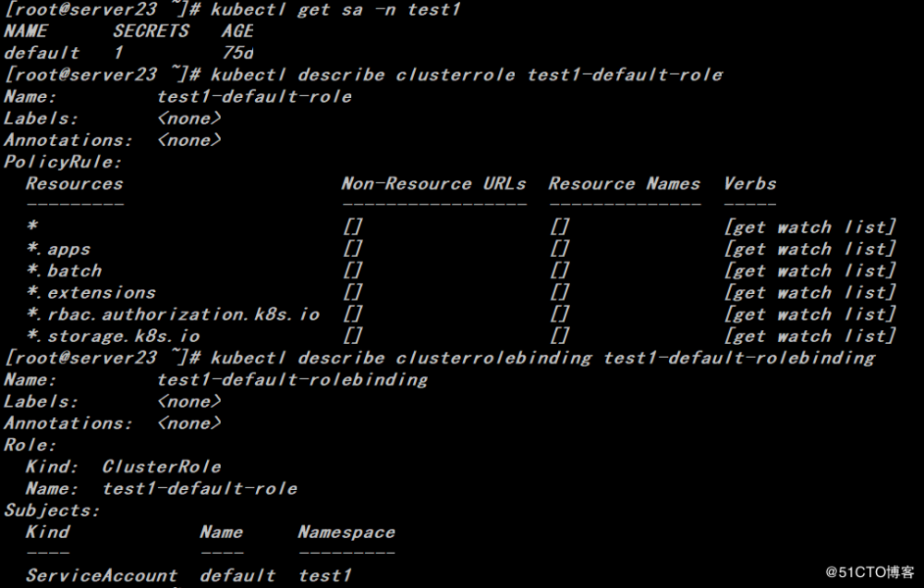This screenshot has height=588, width=924.
Task: Click the AGE column header
Action: (237, 31)
